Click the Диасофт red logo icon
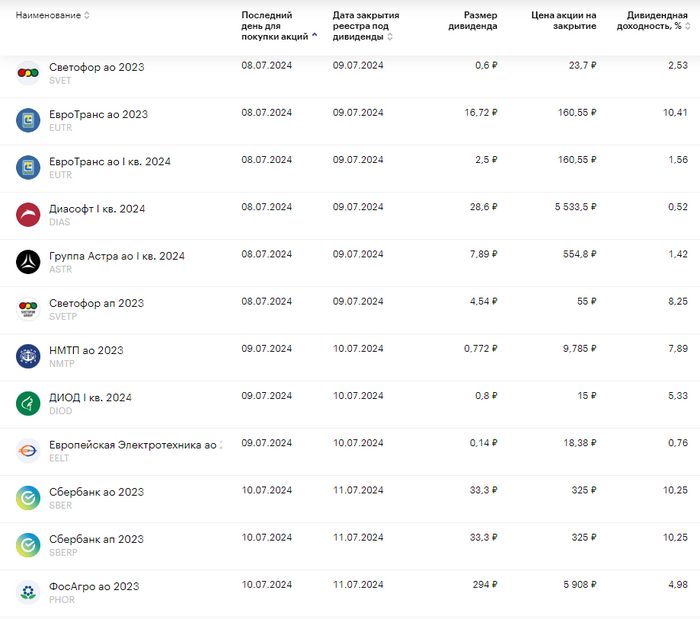700x619 pixels. (28, 215)
